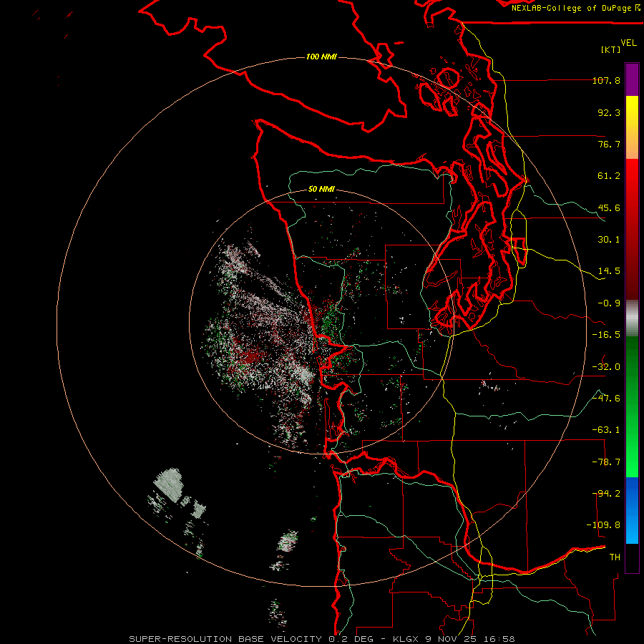The height and width of the screenshot is (644, 644).
Task: Select the -109.8 legend value
Action: pyautogui.click(x=603, y=525)
